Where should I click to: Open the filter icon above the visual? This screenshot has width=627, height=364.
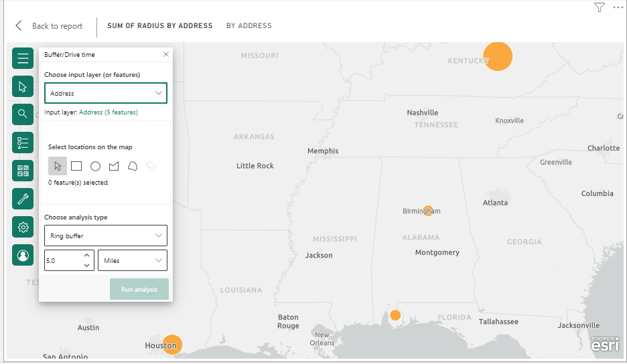599,7
